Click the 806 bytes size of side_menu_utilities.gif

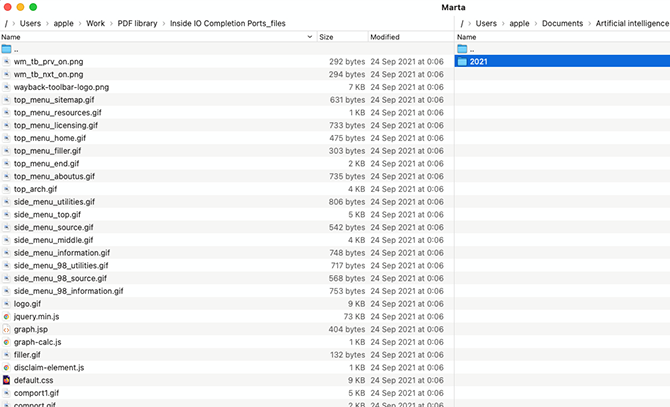coord(347,202)
